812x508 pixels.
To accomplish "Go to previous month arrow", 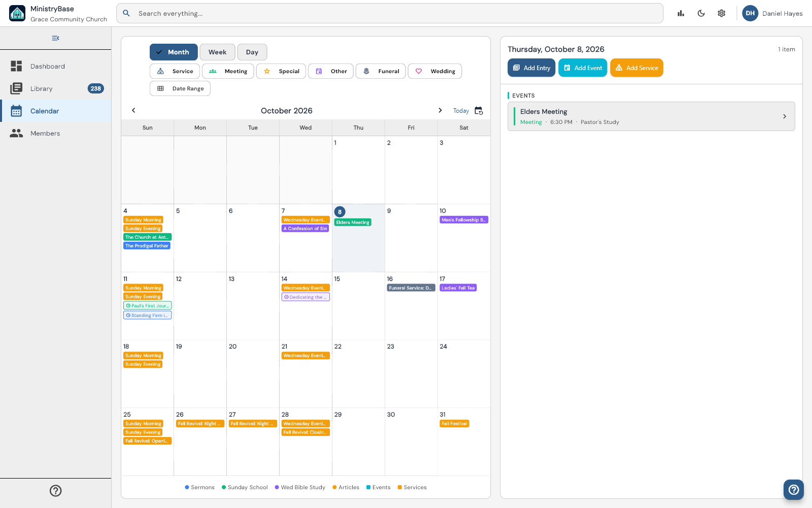I will [133, 110].
